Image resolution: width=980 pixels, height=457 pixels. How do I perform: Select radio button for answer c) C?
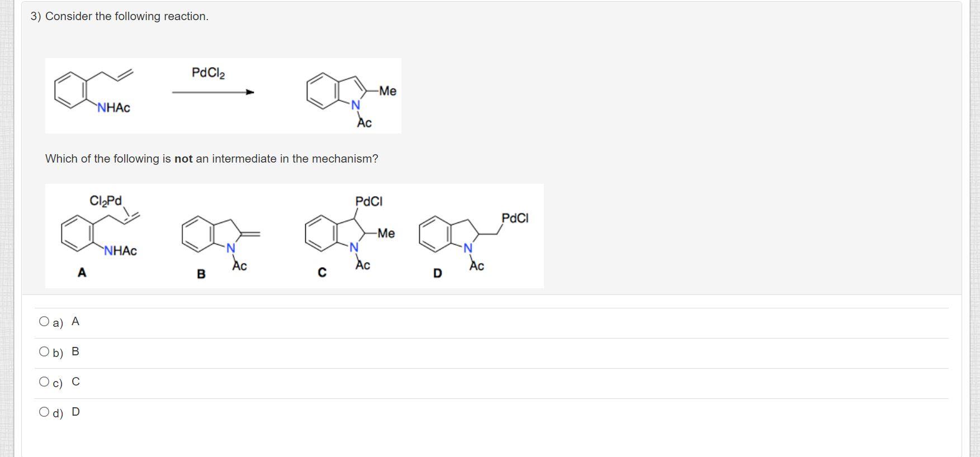click(x=44, y=380)
